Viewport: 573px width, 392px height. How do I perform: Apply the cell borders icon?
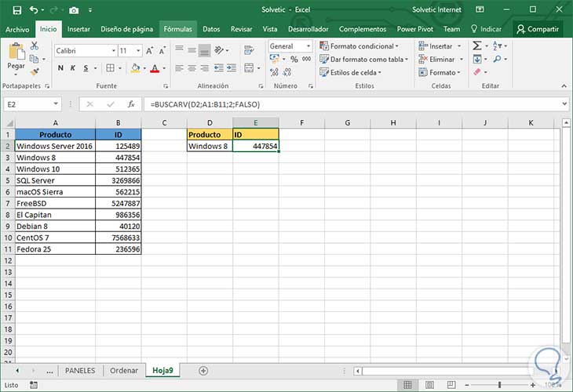110,68
